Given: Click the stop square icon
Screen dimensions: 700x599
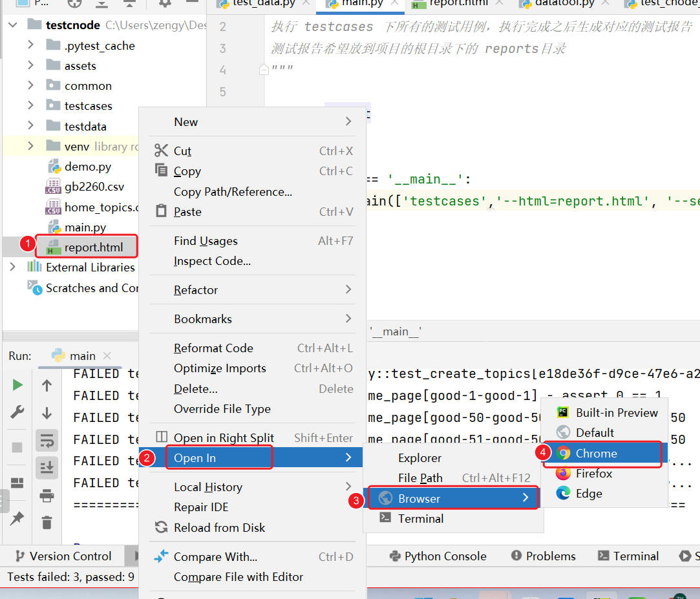Looking at the screenshot, I should 17,447.
